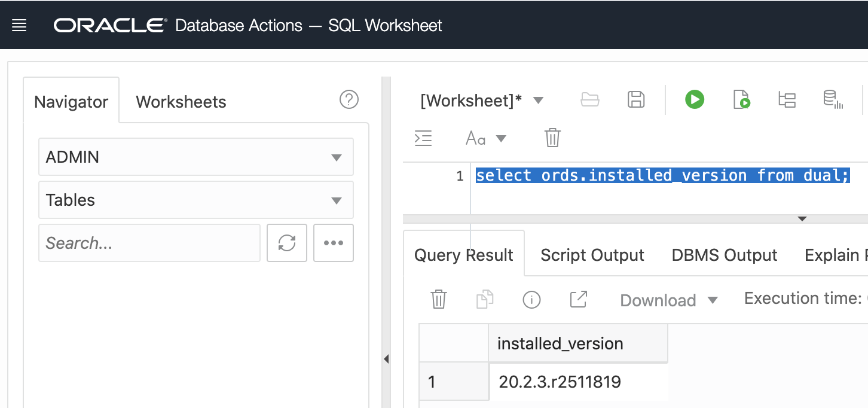Switch to the Worksheets tab
This screenshot has width=868, height=408.
point(181,102)
